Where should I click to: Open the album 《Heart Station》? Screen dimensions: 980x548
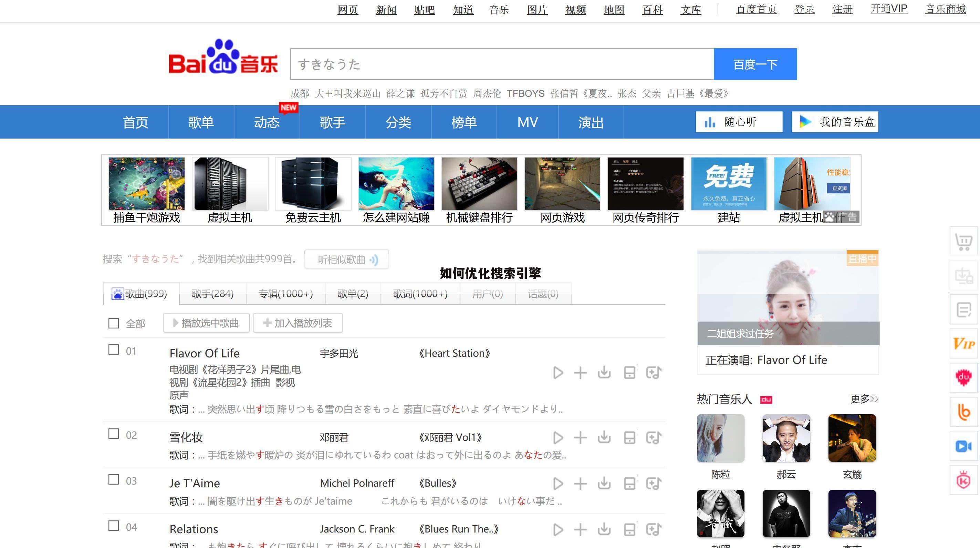pos(454,353)
